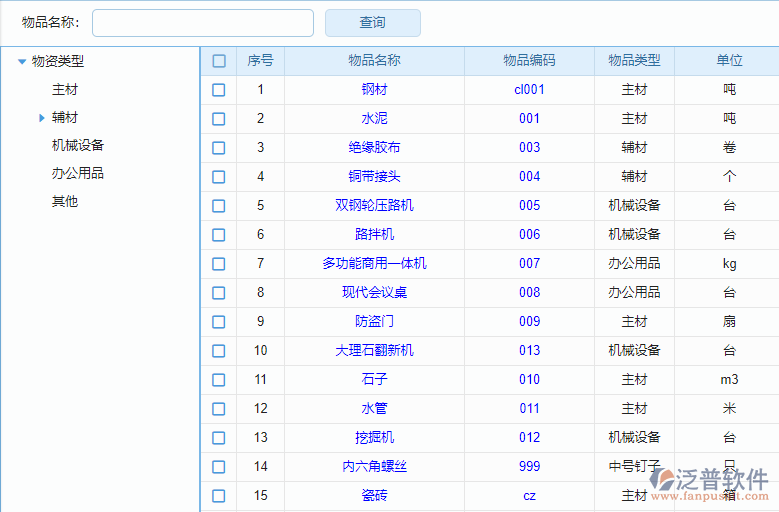779x512 pixels.
Task: Click item code 005
Action: [530, 205]
